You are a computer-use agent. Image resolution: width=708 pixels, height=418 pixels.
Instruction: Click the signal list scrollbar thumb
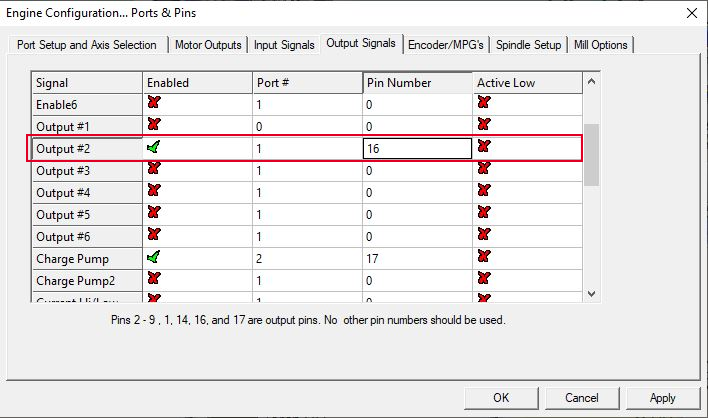click(x=591, y=155)
